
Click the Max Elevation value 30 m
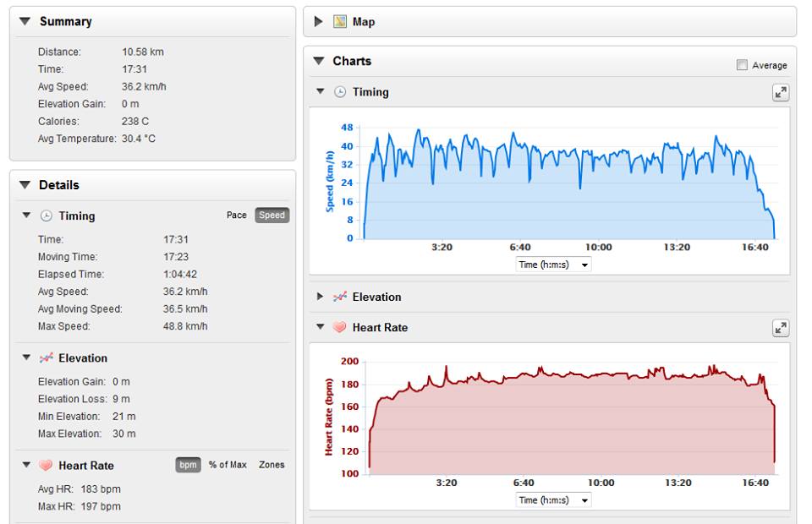[x=124, y=434]
